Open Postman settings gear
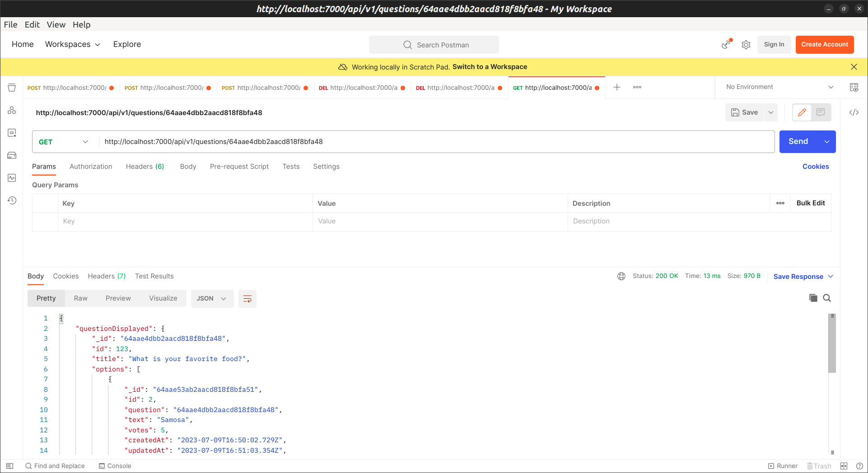 pos(746,44)
